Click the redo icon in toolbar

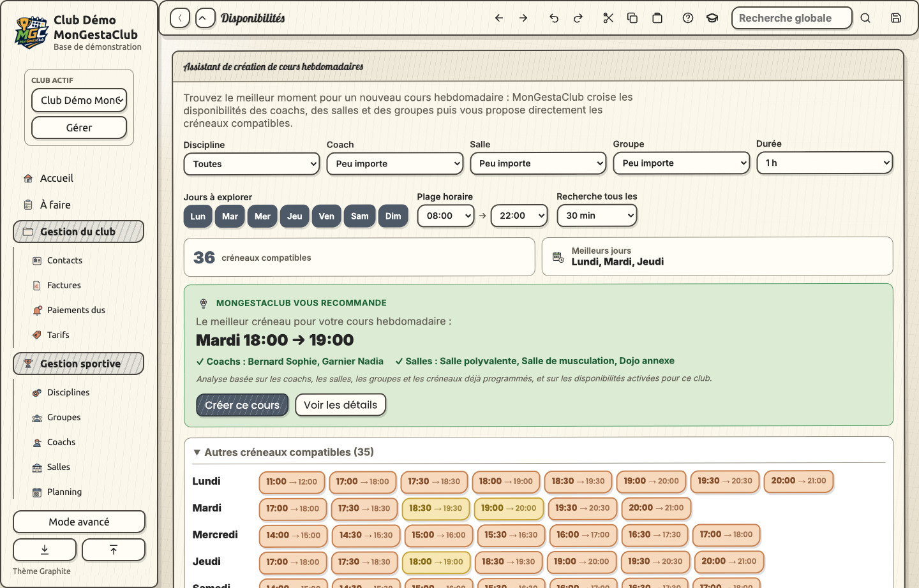point(578,18)
